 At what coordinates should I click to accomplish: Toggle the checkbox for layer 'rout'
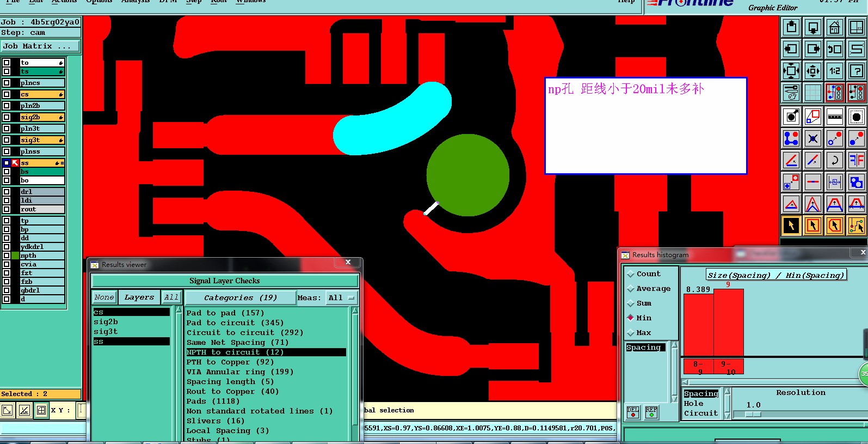[7, 209]
